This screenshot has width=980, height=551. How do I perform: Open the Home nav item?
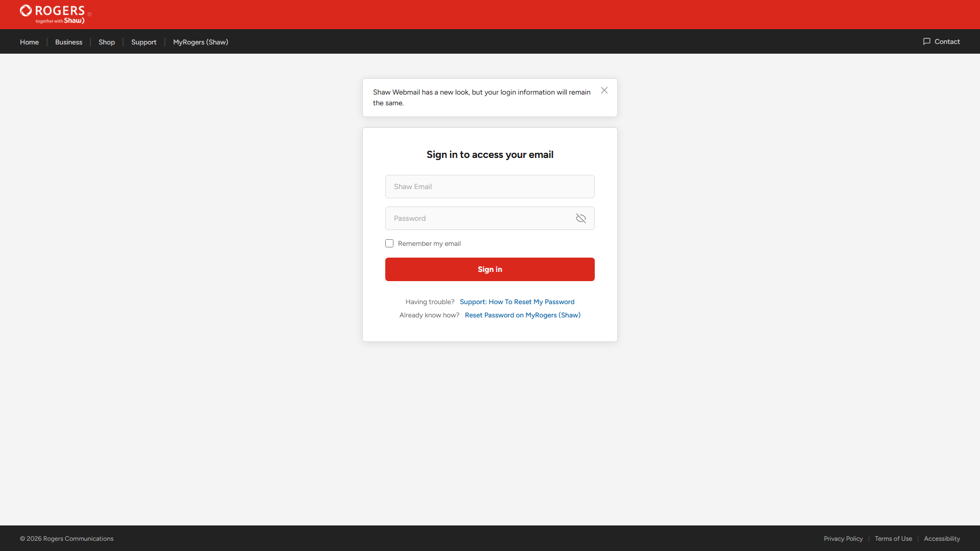pos(29,42)
